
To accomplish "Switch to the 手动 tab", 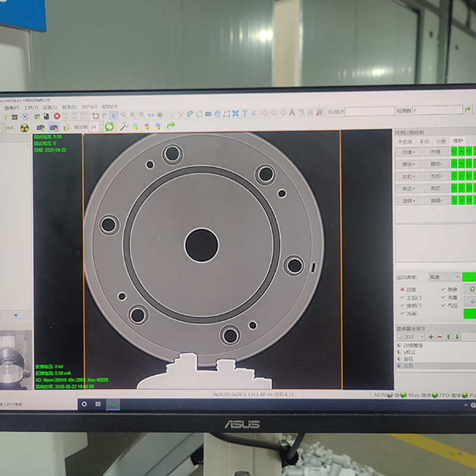I will [x=424, y=141].
